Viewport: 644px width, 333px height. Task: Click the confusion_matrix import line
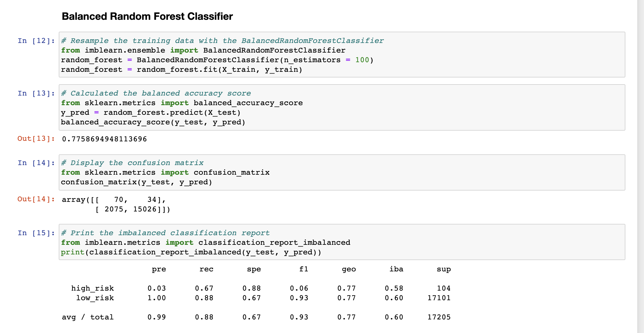pos(165,172)
